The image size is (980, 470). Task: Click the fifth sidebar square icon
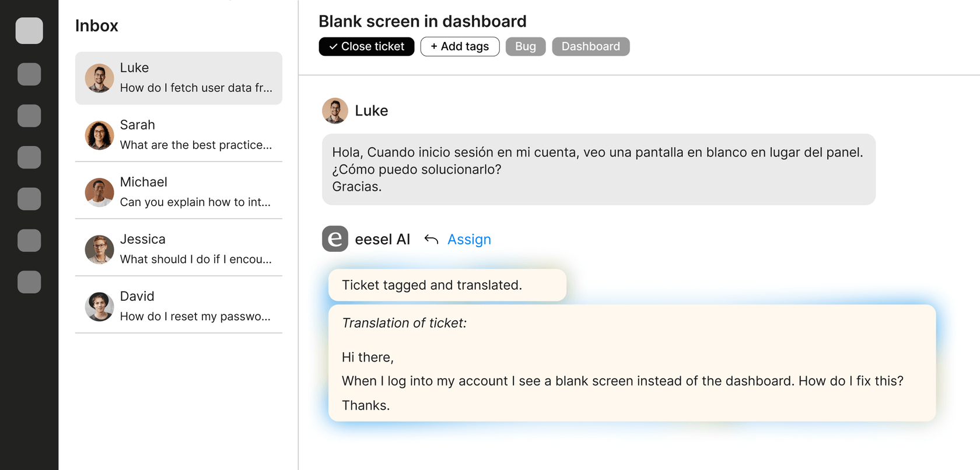point(29,199)
